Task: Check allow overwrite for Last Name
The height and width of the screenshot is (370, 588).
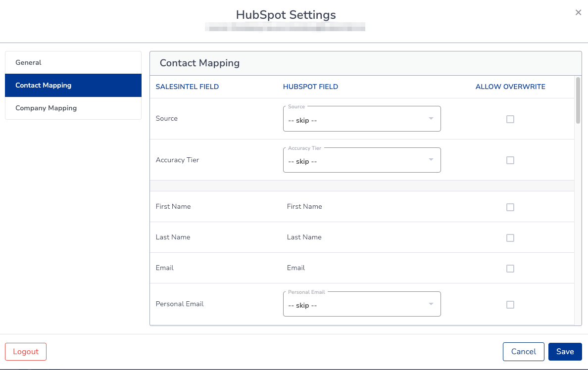Action: pos(510,238)
